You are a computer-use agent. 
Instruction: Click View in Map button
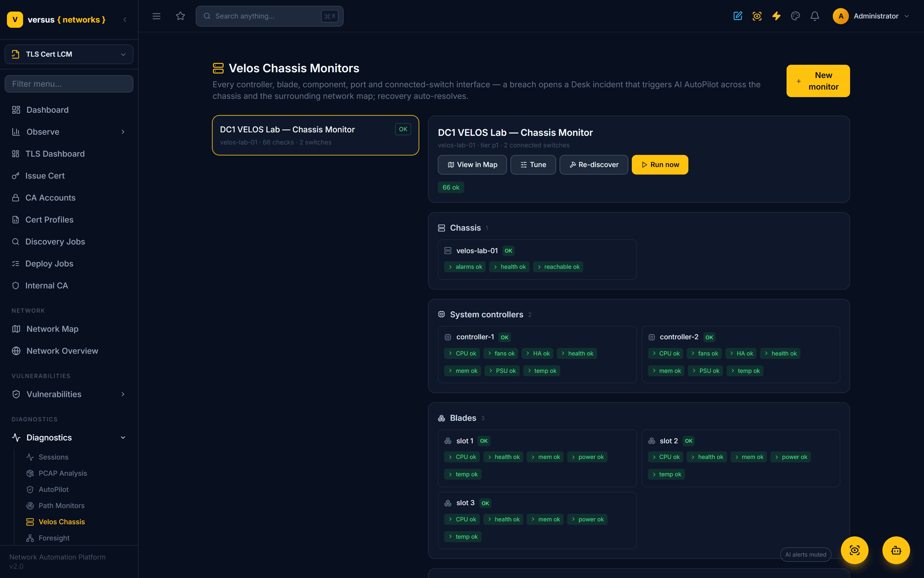pyautogui.click(x=472, y=165)
